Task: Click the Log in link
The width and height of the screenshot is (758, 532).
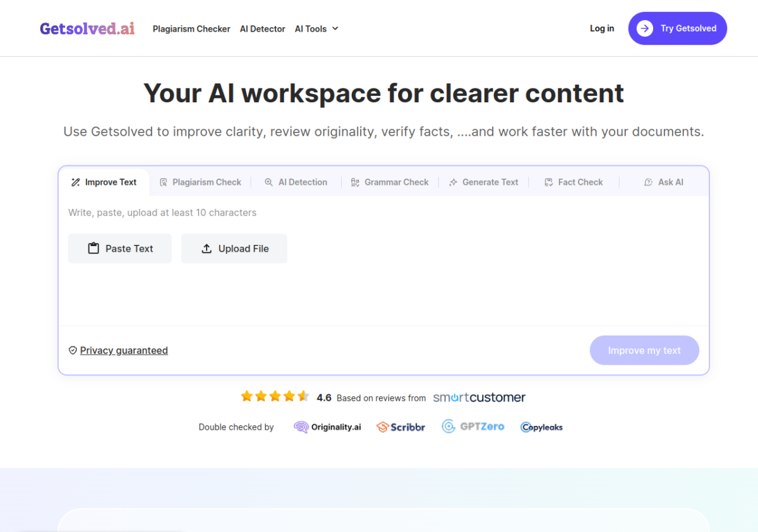Action: pos(602,28)
